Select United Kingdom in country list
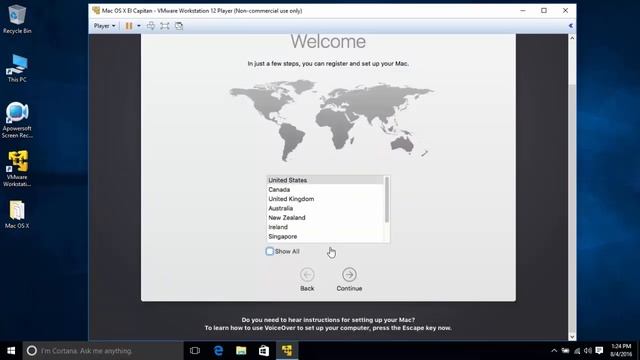 click(x=325, y=199)
